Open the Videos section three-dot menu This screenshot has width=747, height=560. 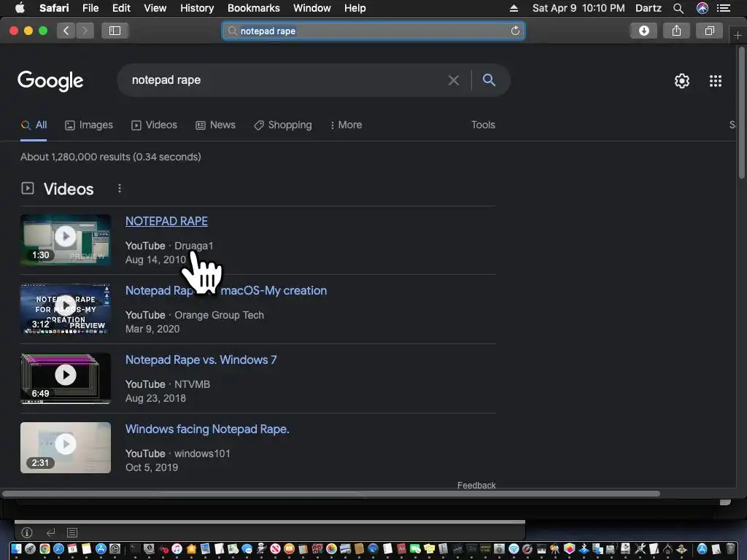coord(120,189)
